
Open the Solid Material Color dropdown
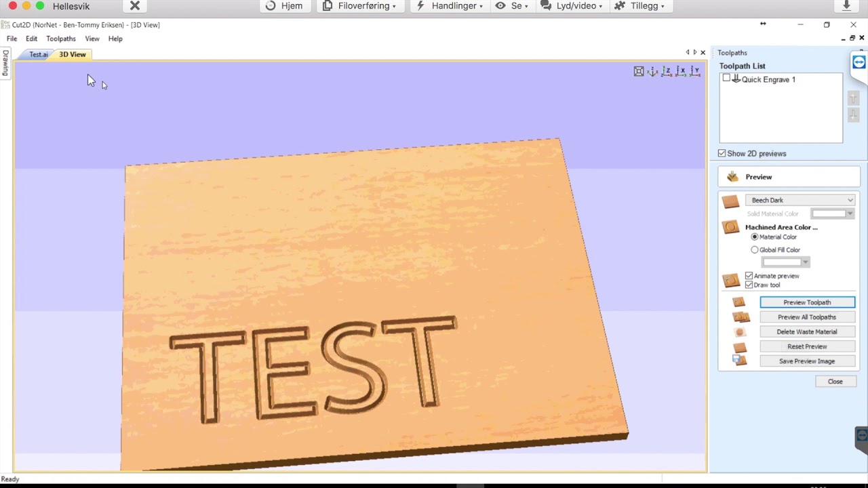click(832, 213)
